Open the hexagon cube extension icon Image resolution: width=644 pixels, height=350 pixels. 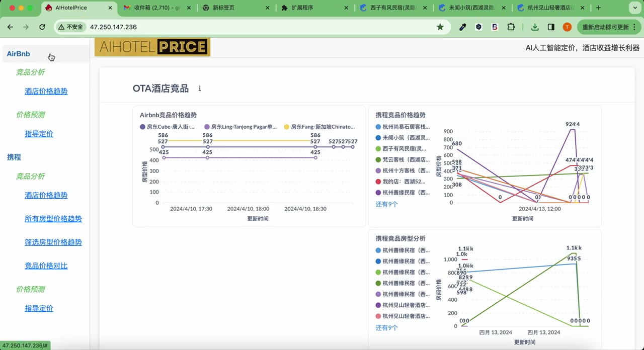(x=479, y=27)
